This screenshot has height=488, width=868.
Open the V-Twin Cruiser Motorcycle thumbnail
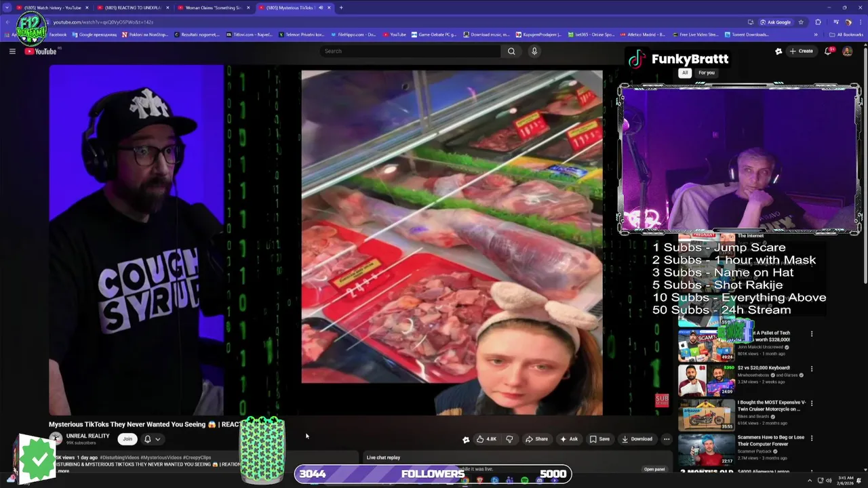tap(706, 415)
